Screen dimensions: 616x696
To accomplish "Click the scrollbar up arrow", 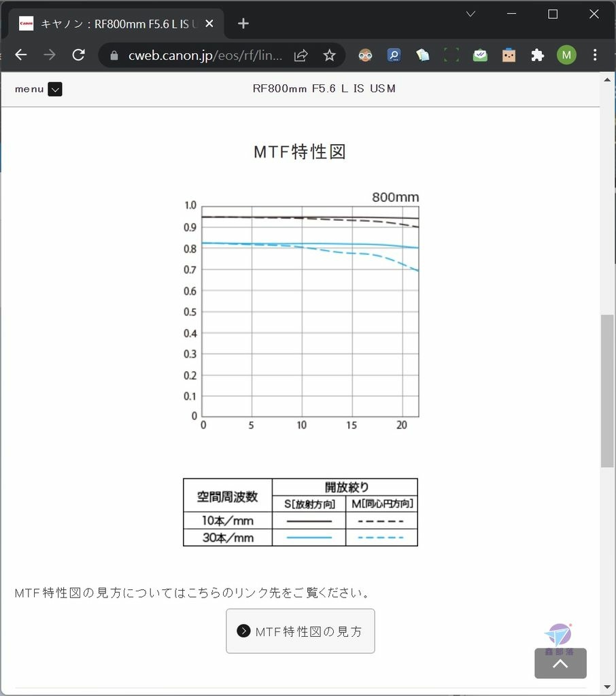I will 607,80.
